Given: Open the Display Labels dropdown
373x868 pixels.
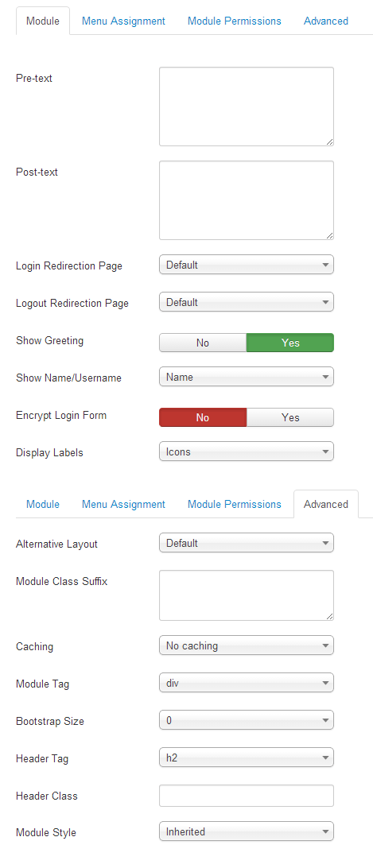Looking at the screenshot, I should tap(247, 451).
